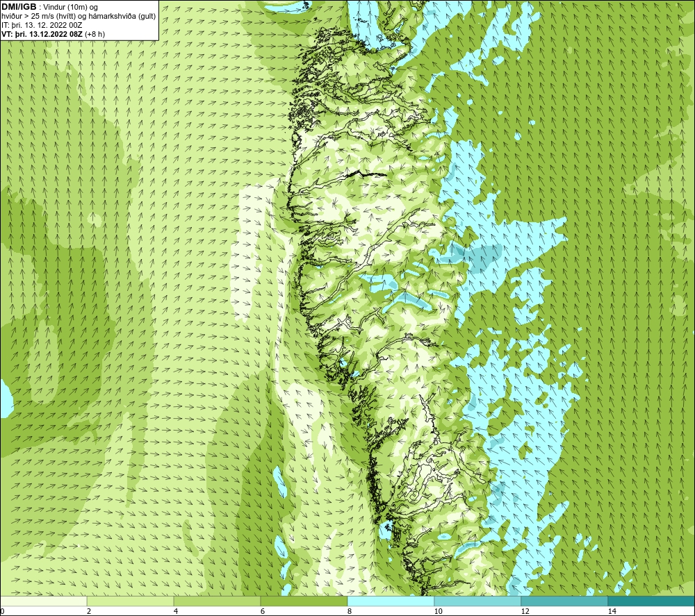Select the above 14 m/s dark teal swatch
Viewport: 695px width, 616px height.
click(652, 601)
